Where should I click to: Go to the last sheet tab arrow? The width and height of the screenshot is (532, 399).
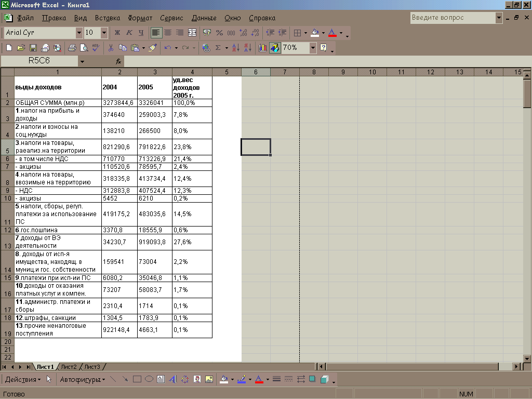[29, 367]
